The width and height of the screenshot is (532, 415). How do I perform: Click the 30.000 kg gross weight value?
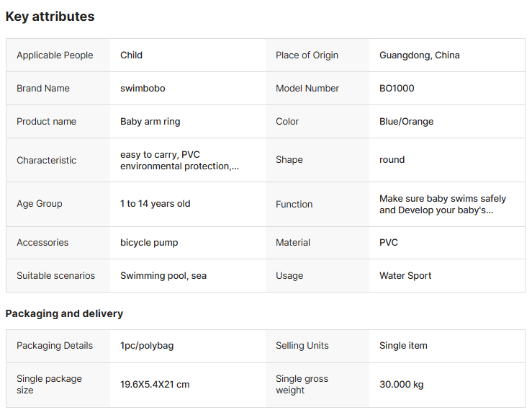click(x=401, y=384)
